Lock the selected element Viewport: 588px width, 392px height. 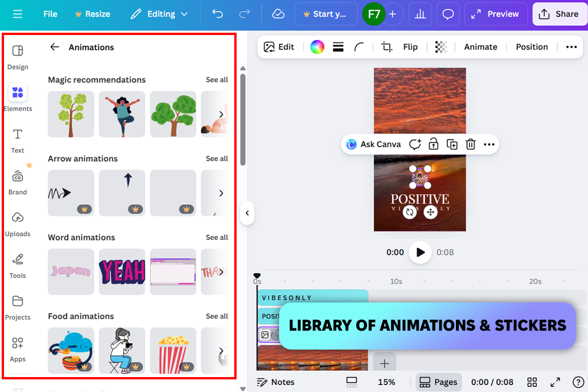point(433,144)
